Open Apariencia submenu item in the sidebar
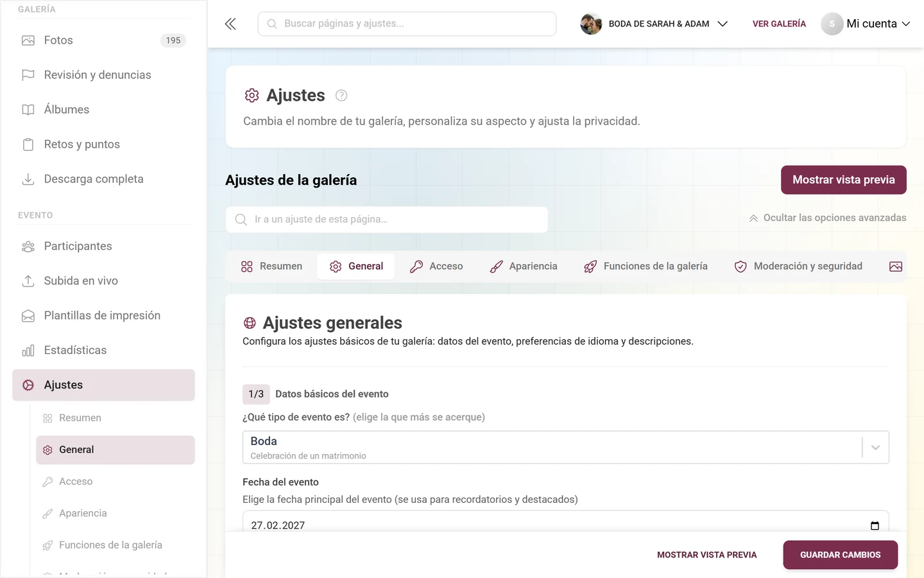This screenshot has height=578, width=924. 116,514
